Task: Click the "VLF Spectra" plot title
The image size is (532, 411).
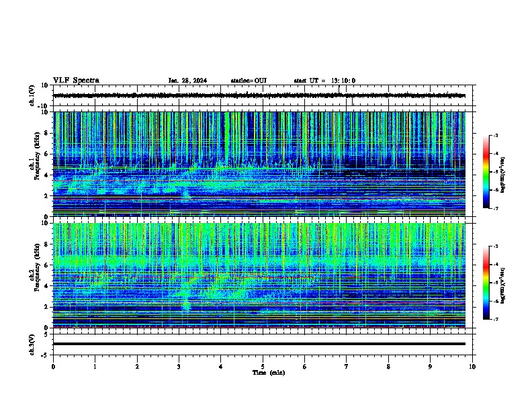Action: point(76,81)
